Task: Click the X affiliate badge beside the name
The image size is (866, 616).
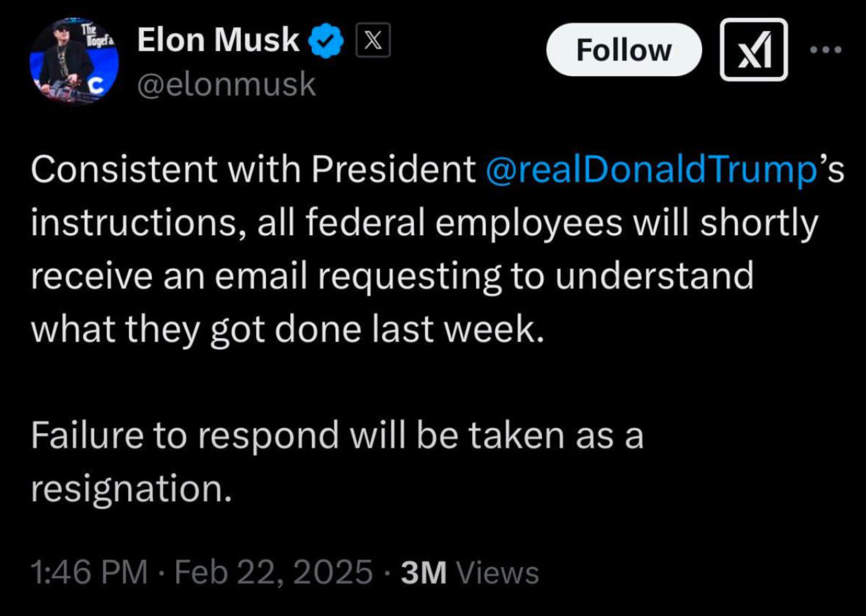Action: [x=373, y=40]
